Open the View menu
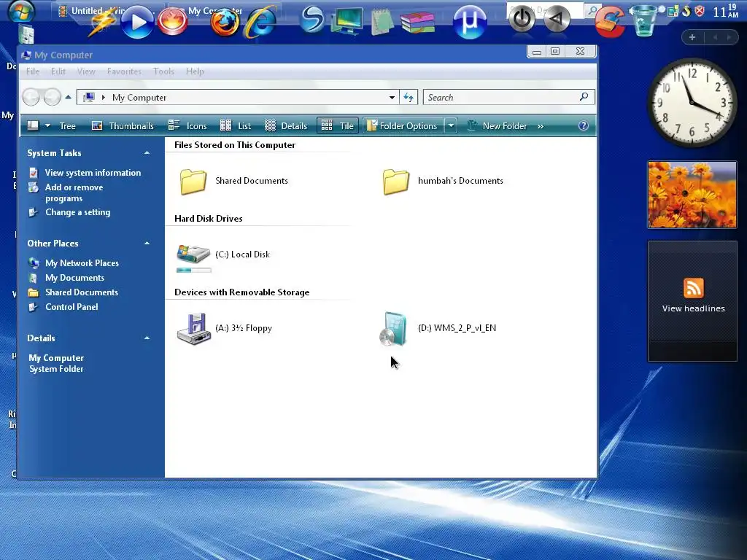 tap(86, 71)
